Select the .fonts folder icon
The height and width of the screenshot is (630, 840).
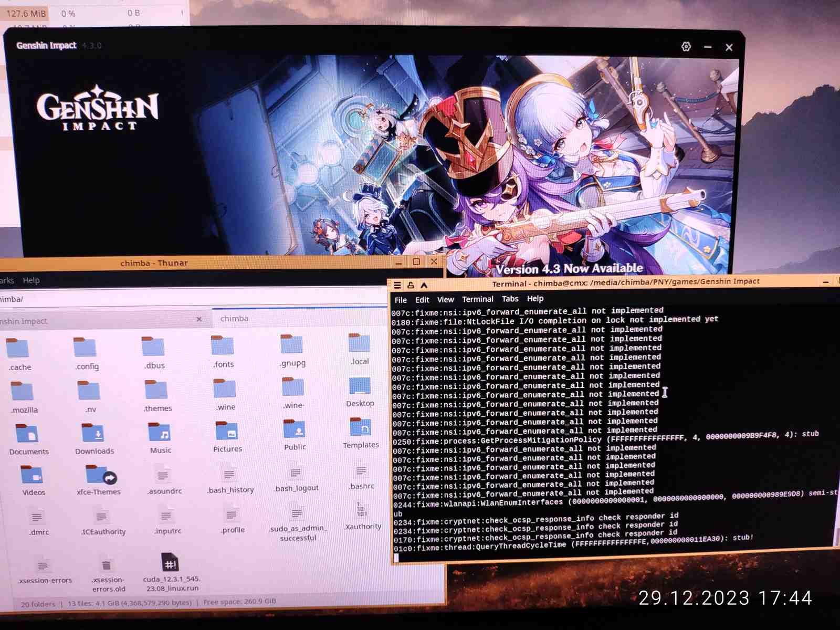pyautogui.click(x=223, y=345)
